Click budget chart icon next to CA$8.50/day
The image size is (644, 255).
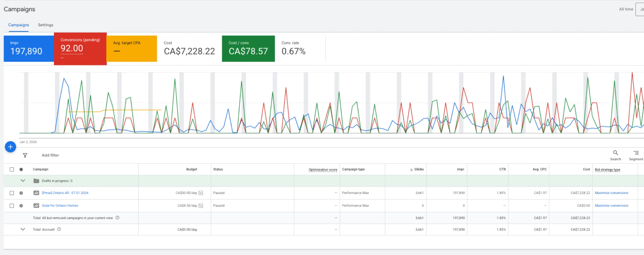click(x=201, y=205)
